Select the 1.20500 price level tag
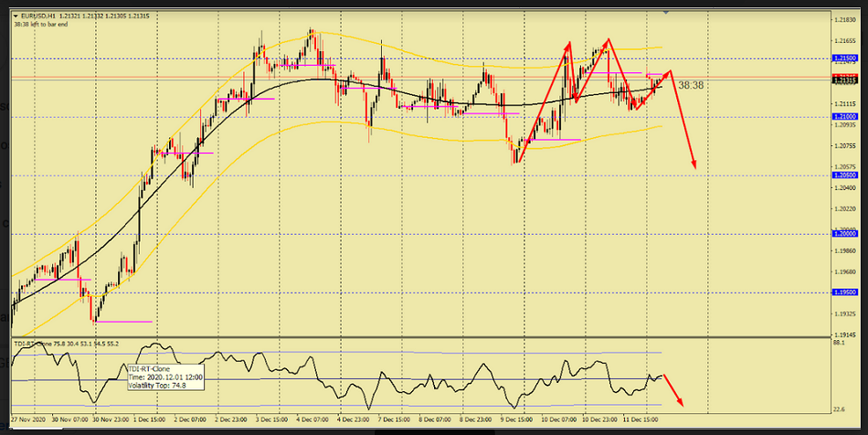 844,175
